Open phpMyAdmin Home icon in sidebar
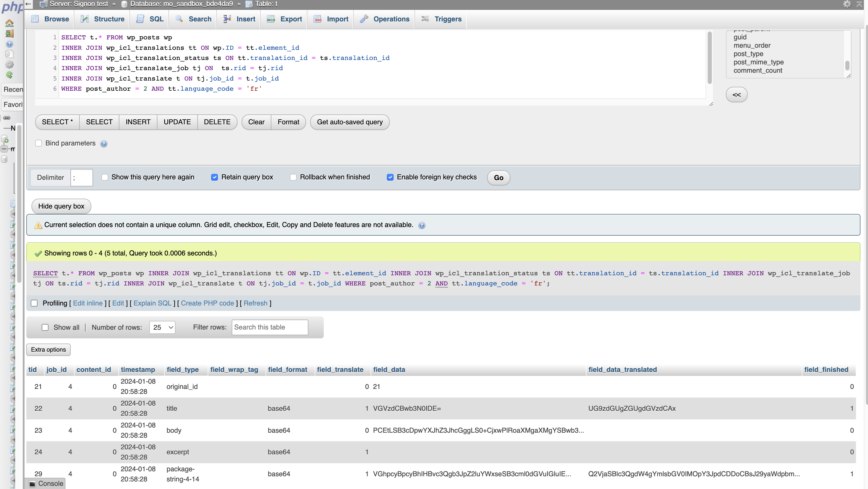 coord(9,23)
